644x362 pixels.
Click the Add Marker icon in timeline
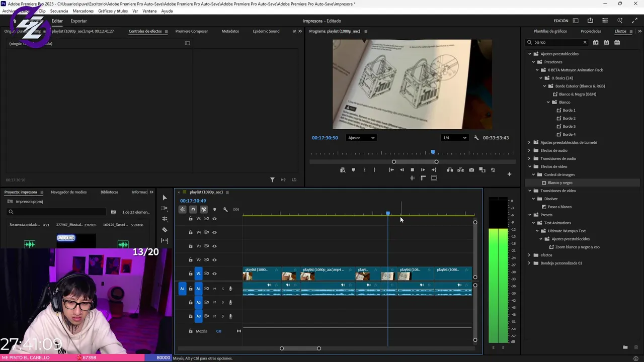coord(214,210)
